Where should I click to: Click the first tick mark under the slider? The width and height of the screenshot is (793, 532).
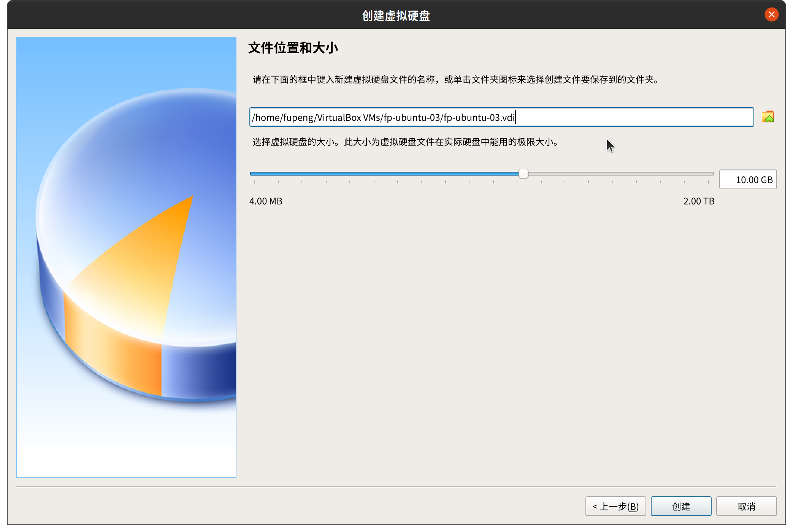[255, 182]
